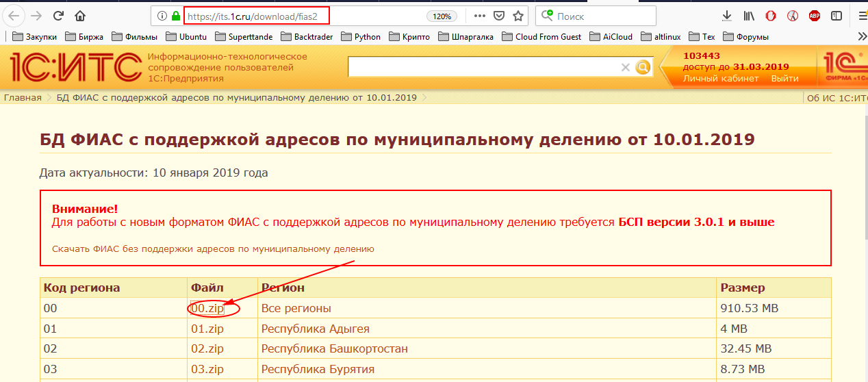Download the 03.zip file
This screenshot has width=868, height=382.
pyautogui.click(x=207, y=369)
